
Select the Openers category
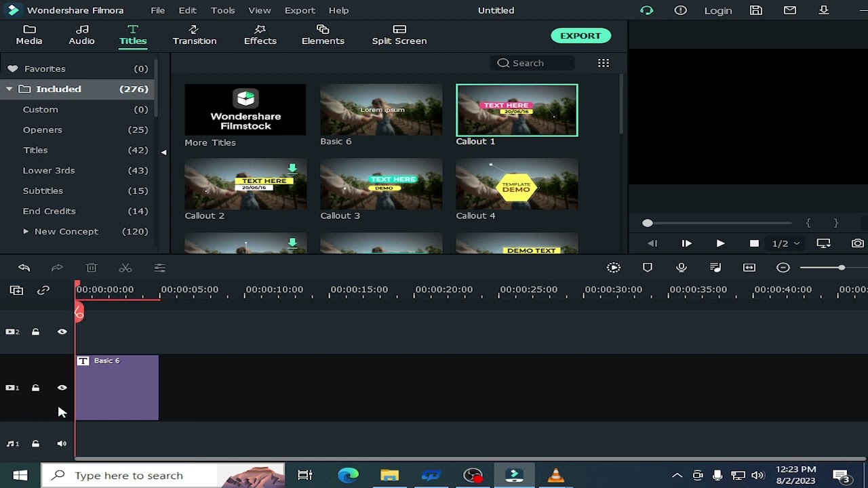43,129
